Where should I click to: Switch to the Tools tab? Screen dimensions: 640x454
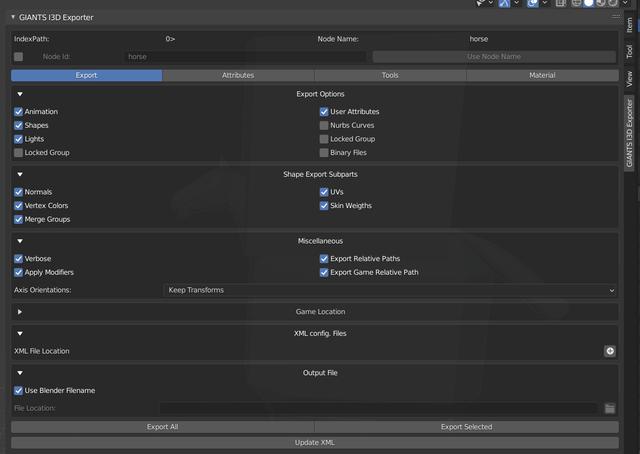pyautogui.click(x=390, y=75)
